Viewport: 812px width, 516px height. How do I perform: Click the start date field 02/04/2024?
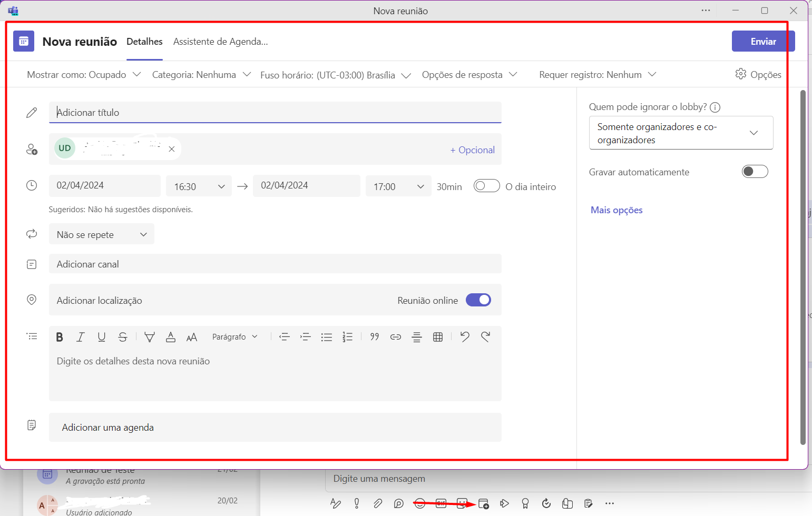[104, 185]
